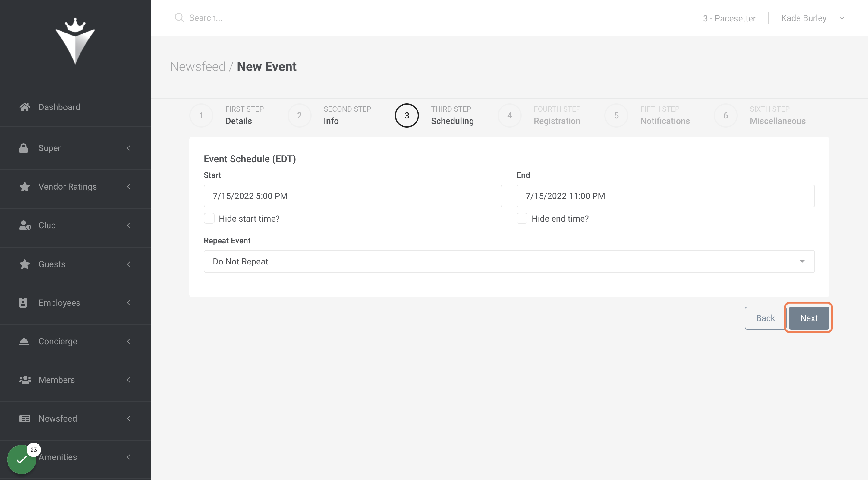
Task: Click the Members group icon
Action: 25,380
